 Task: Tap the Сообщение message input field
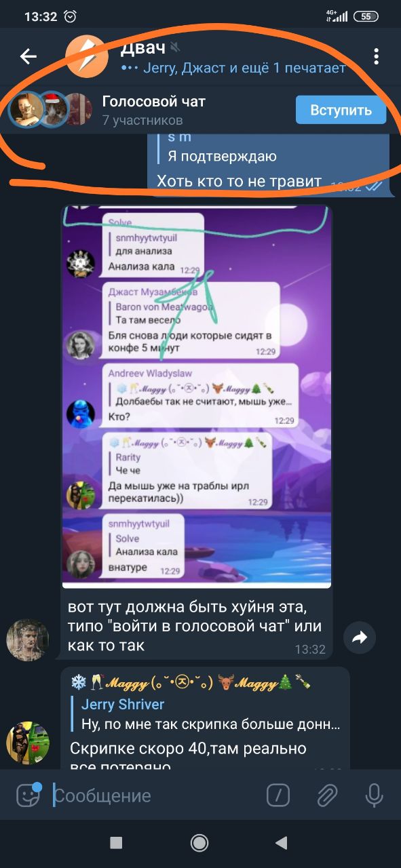coord(156,795)
